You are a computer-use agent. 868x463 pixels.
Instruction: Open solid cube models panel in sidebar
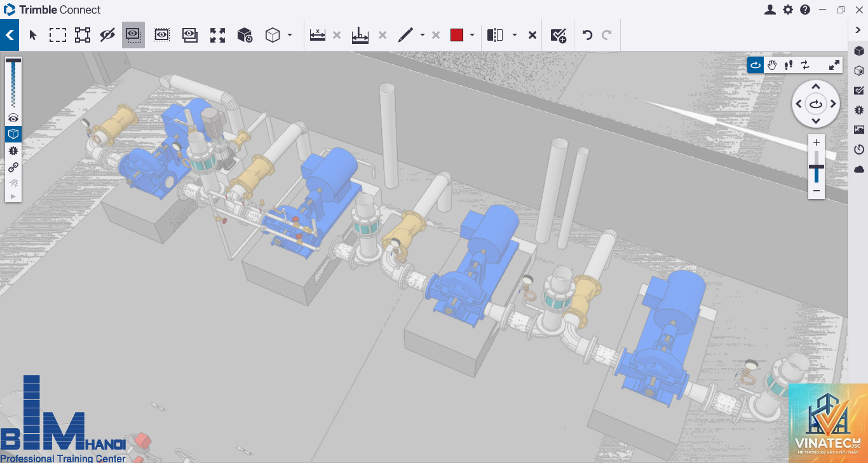tap(859, 51)
